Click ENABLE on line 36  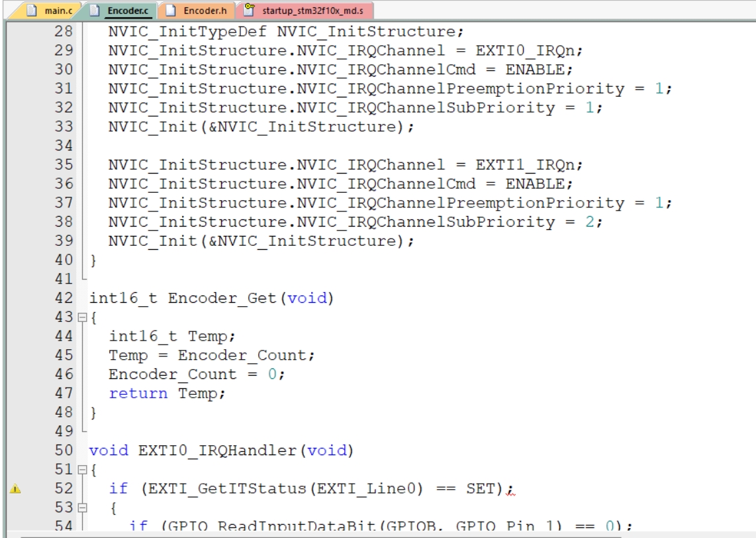click(x=535, y=184)
